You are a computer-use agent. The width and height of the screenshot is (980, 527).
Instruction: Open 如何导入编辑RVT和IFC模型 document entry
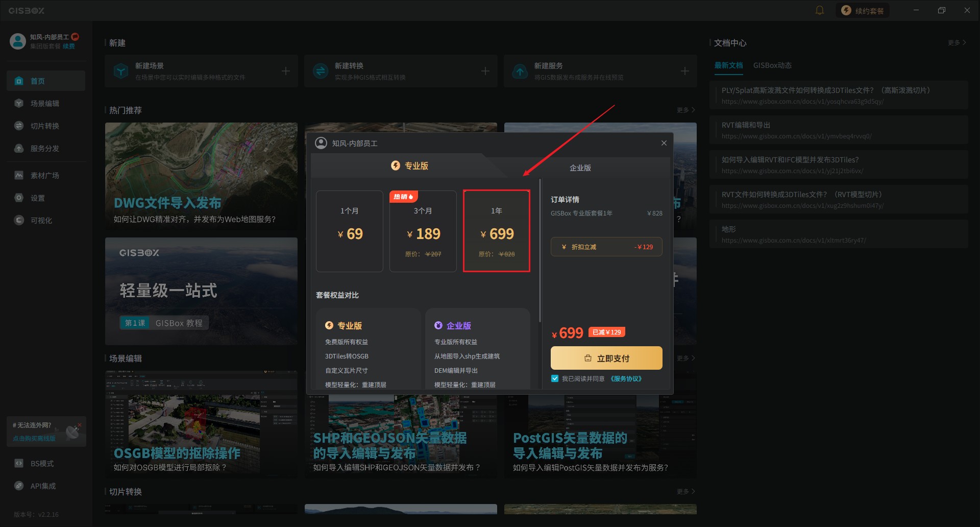[839, 165]
